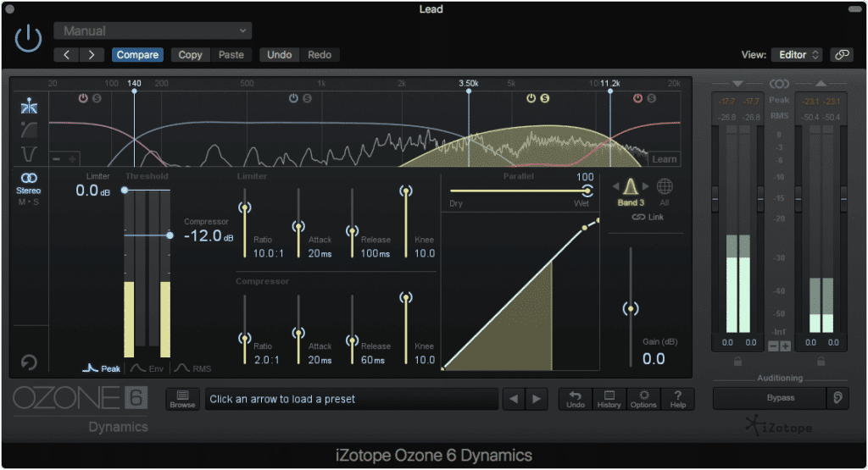Viewport: 868px width, 470px height.
Task: Toggle the Compare button
Action: click(x=137, y=55)
